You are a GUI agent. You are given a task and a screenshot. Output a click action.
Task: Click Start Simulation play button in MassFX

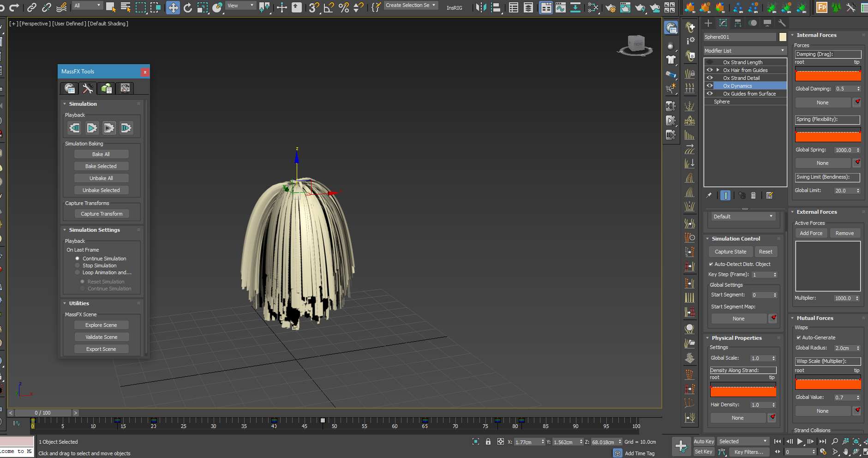coord(92,128)
